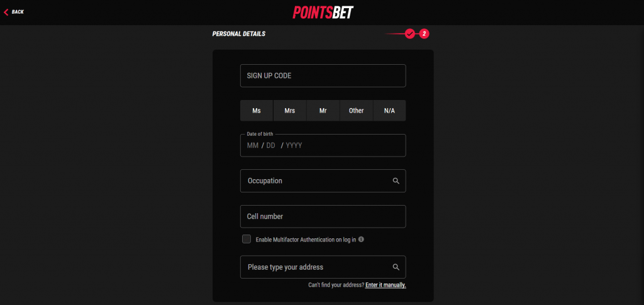
Task: Click the Multifactor Authentication info icon
Action: click(x=361, y=239)
